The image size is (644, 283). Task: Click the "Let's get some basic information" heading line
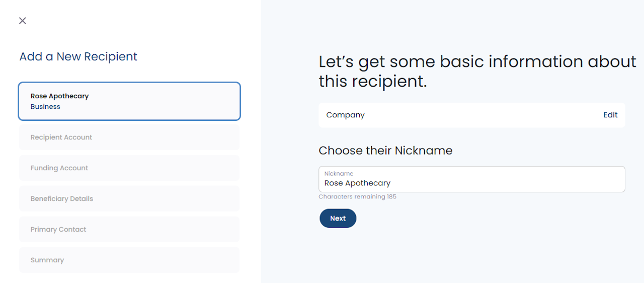[x=477, y=61]
